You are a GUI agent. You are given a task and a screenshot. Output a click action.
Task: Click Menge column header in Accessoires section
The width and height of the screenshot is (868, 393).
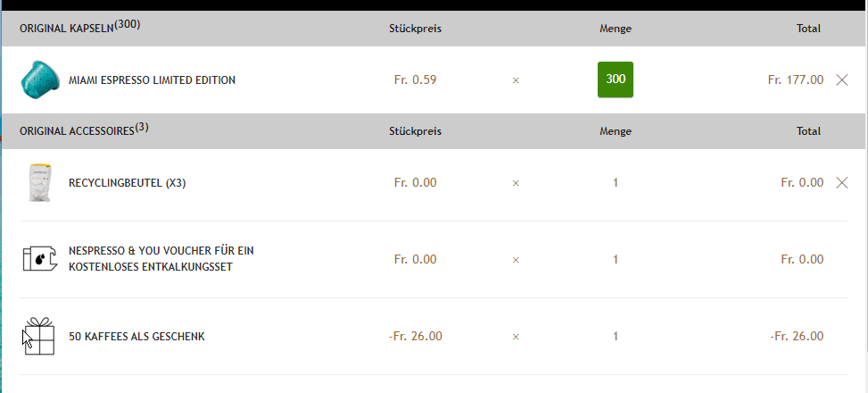[616, 131]
